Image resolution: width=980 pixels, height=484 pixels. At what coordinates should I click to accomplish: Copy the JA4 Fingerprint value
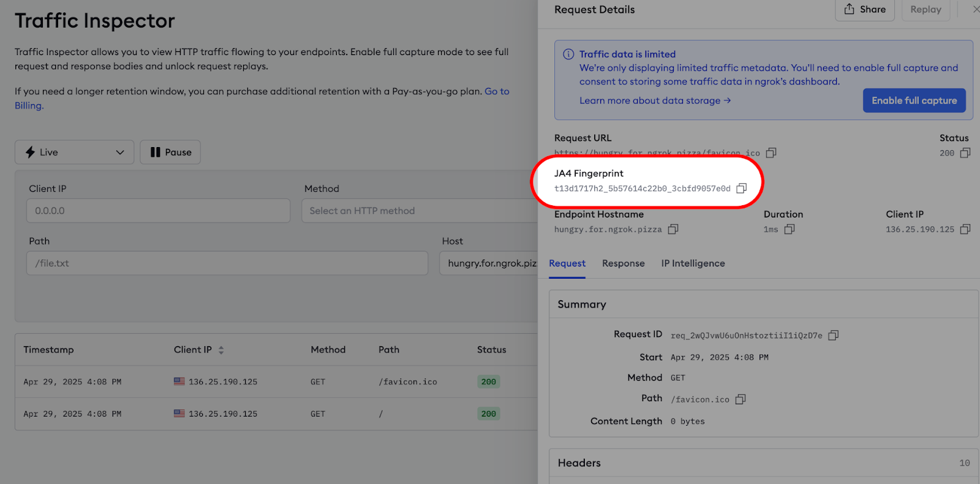click(741, 188)
